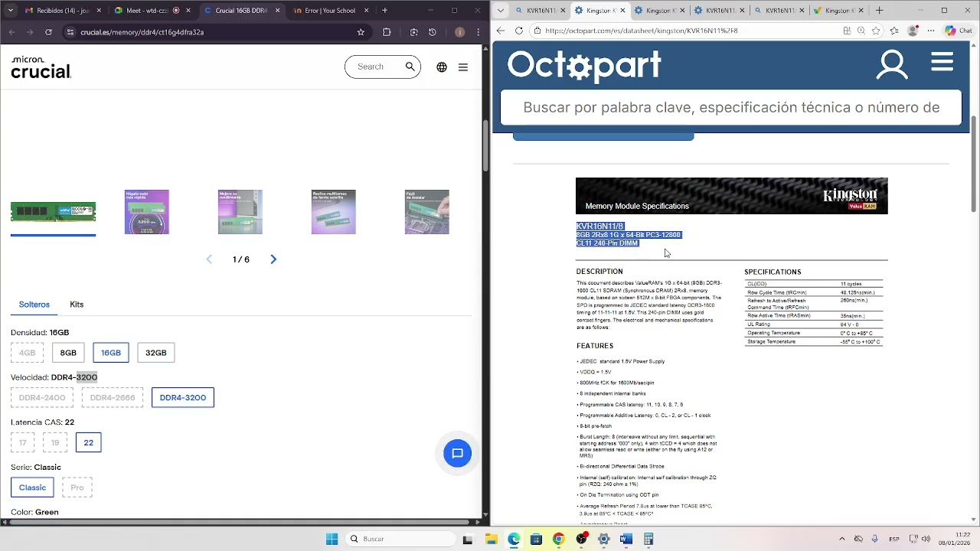Add Octopart page to Edge favorites
The height and width of the screenshot is (551, 980).
coord(876,31)
